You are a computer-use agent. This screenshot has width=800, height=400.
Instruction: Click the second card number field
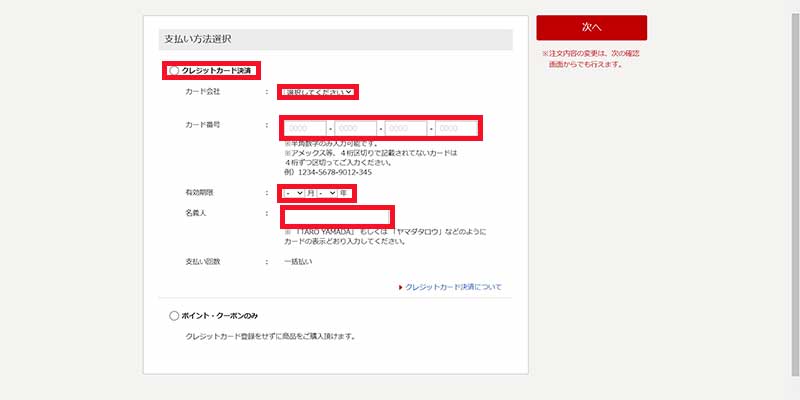pos(356,128)
